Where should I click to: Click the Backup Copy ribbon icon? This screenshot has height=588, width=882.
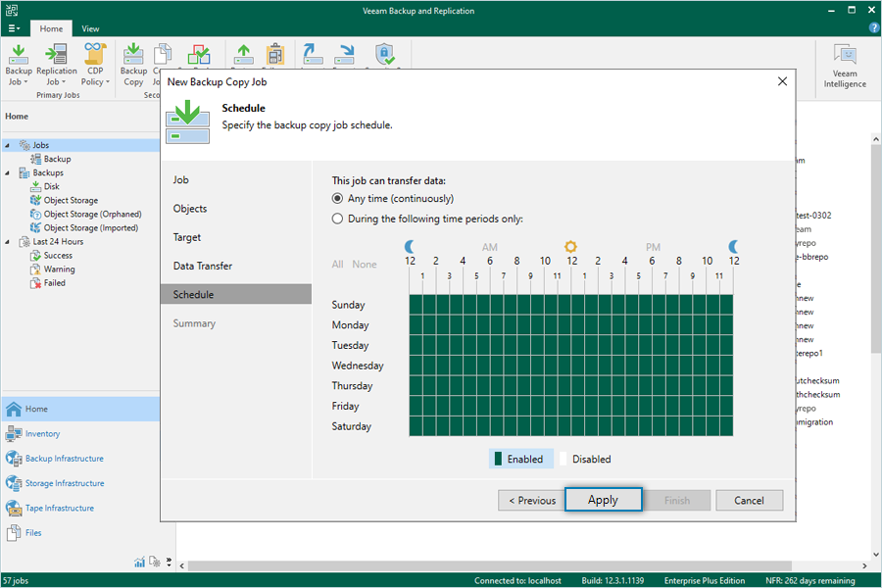pyautogui.click(x=133, y=64)
